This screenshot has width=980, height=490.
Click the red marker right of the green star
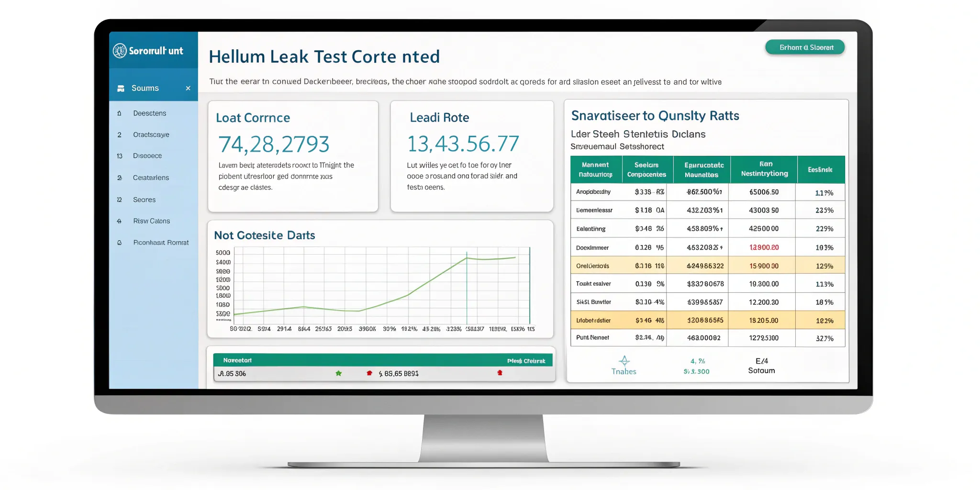point(369,373)
